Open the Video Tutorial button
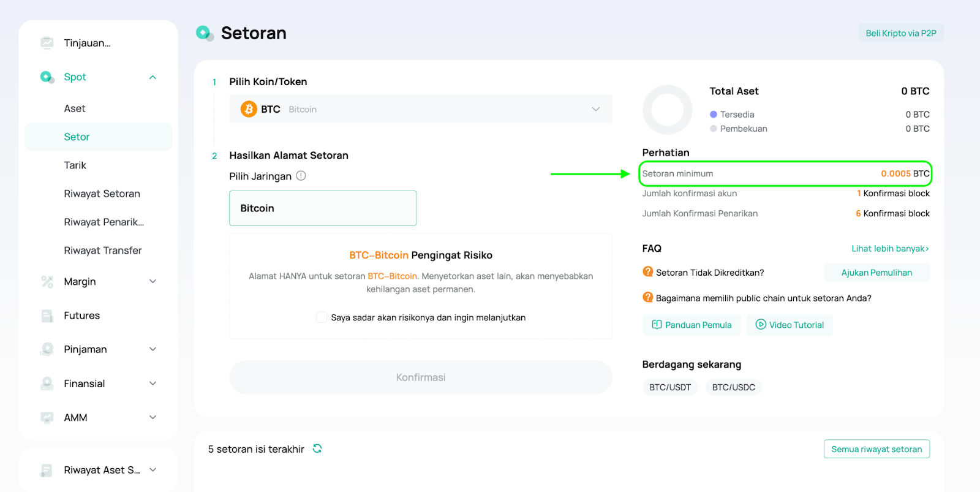 tap(790, 325)
